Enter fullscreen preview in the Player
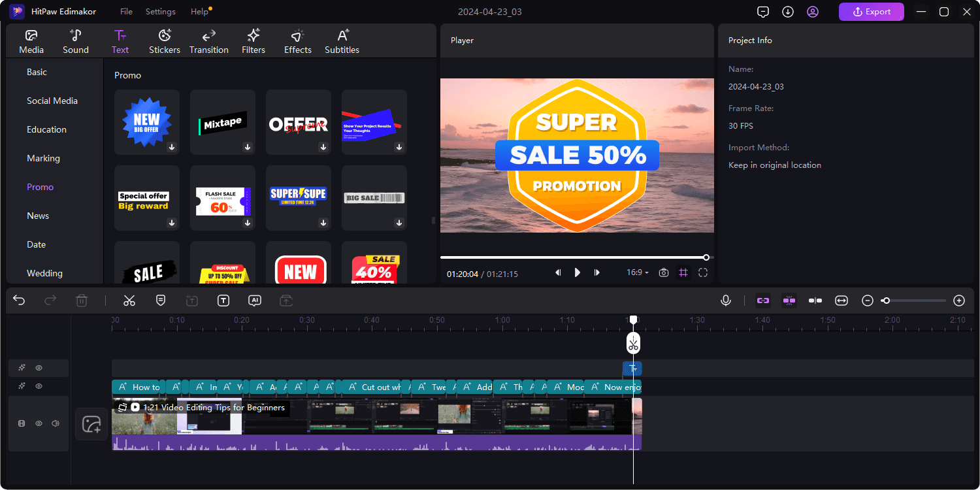Viewport: 980px width, 490px height. 703,272
